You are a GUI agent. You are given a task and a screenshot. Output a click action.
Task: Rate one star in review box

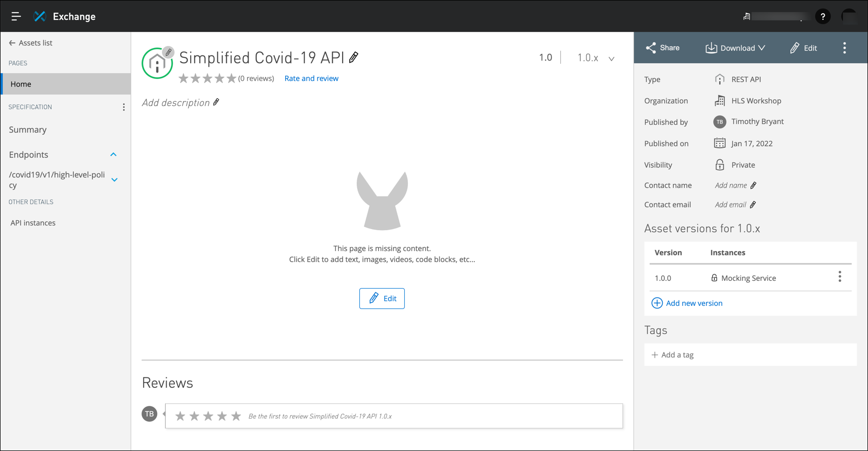tap(180, 416)
